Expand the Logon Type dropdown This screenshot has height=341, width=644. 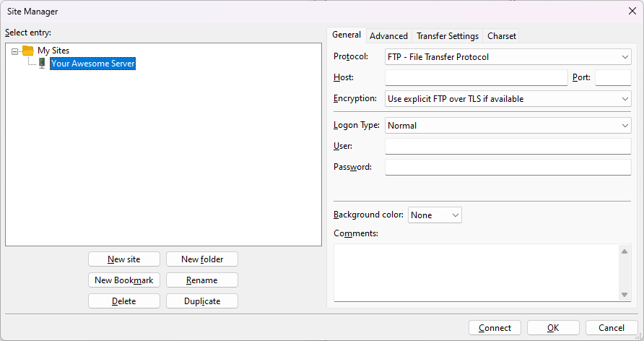[508, 126]
